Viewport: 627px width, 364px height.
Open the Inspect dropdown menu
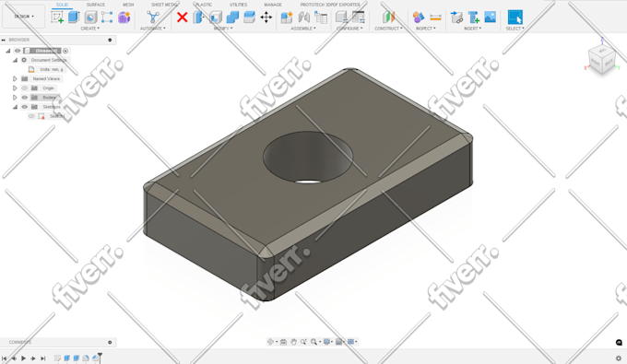pos(426,29)
